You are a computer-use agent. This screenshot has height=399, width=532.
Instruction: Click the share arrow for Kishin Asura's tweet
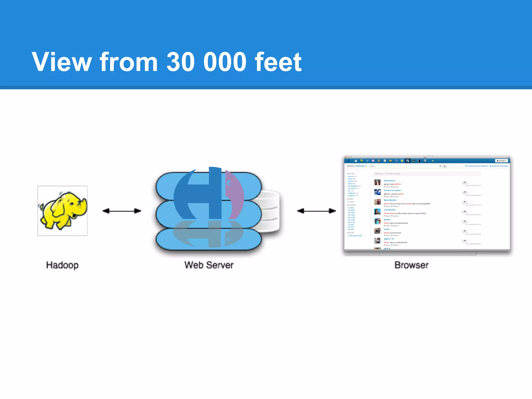(464, 182)
